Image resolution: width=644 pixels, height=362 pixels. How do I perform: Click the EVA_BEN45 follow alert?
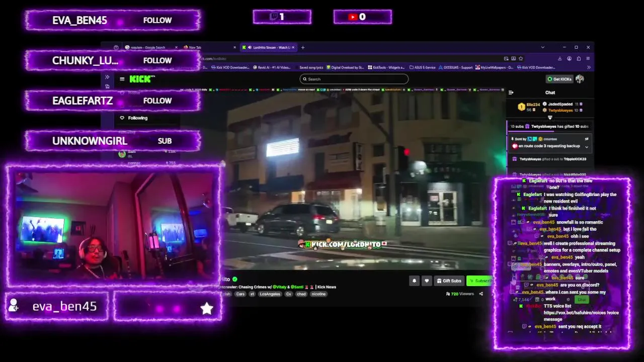click(x=112, y=20)
